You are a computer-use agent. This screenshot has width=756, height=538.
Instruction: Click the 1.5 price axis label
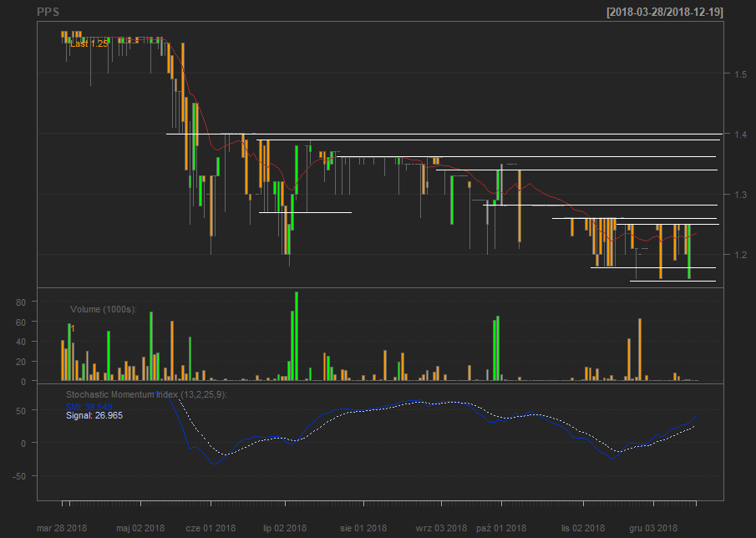[x=741, y=74]
